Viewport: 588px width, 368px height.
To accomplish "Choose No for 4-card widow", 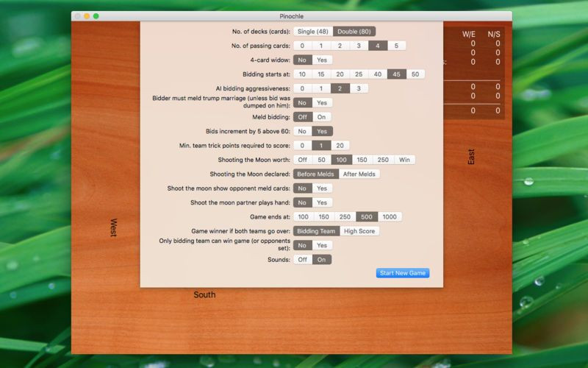I will [x=302, y=60].
